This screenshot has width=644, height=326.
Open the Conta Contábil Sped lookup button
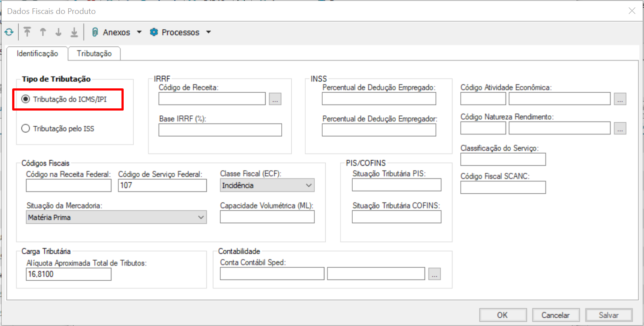[435, 273]
